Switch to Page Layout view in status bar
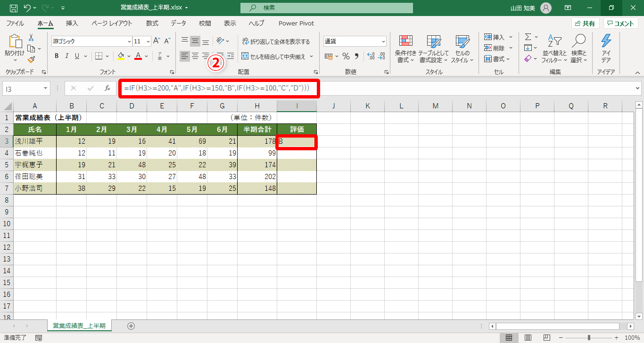This screenshot has height=343, width=644. (x=528, y=337)
